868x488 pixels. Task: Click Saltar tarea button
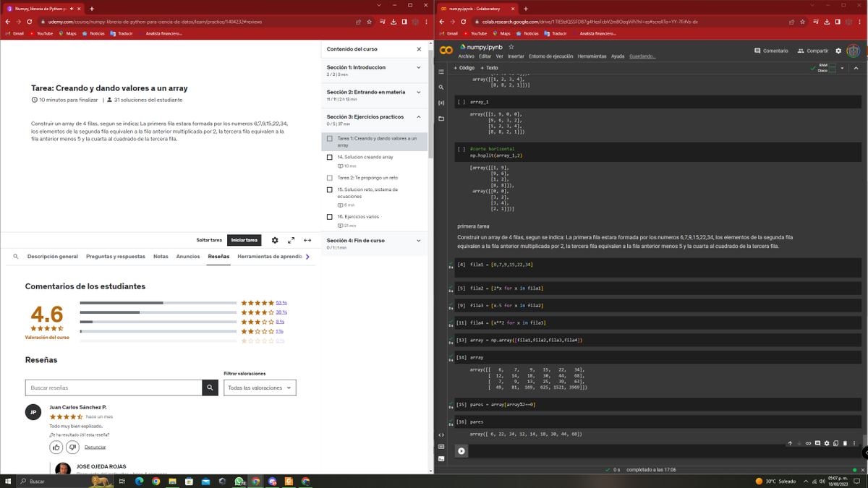[209, 240]
